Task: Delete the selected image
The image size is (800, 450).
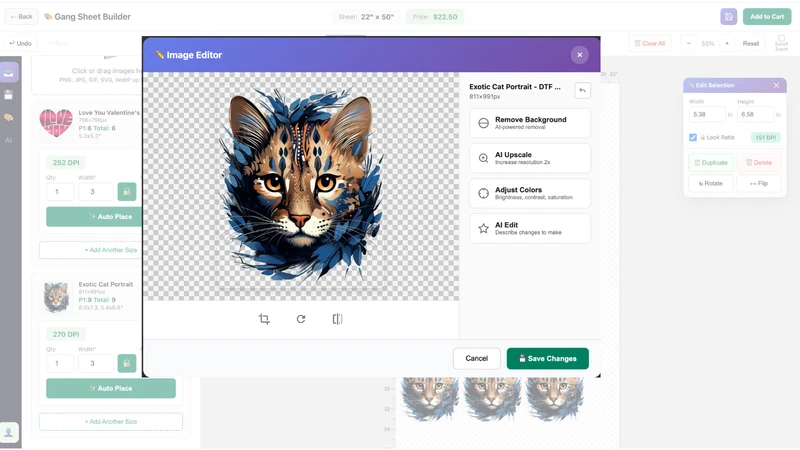Action: (759, 163)
